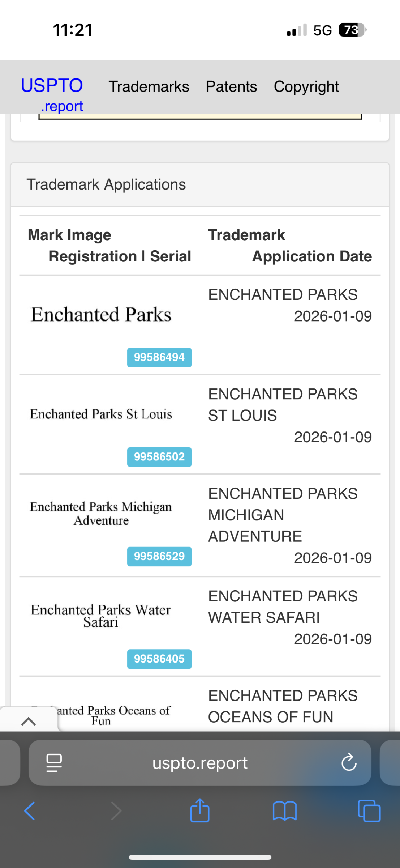Reload the uspto.report page

349,762
